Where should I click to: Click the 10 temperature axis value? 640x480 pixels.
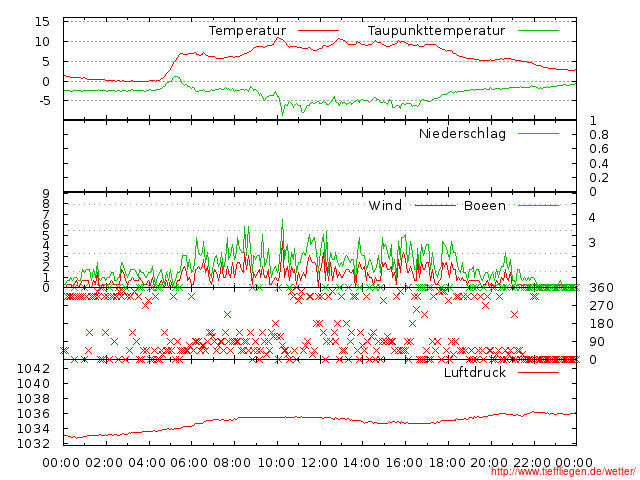[x=42, y=42]
